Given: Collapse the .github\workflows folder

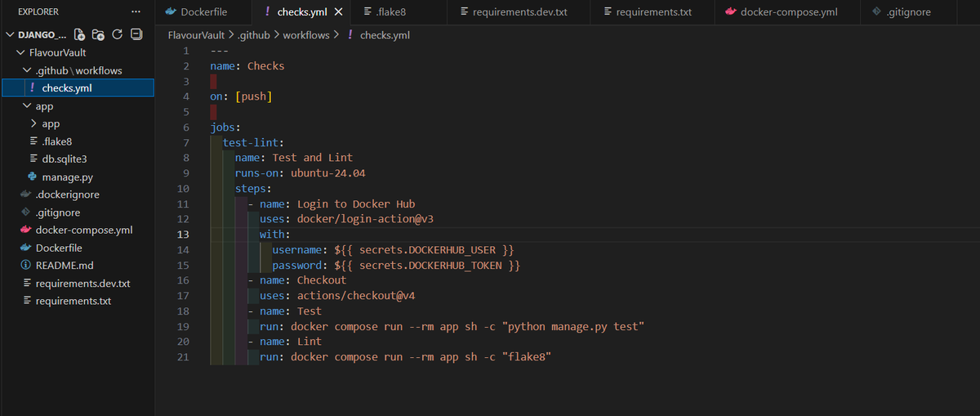Looking at the screenshot, I should click(x=28, y=70).
